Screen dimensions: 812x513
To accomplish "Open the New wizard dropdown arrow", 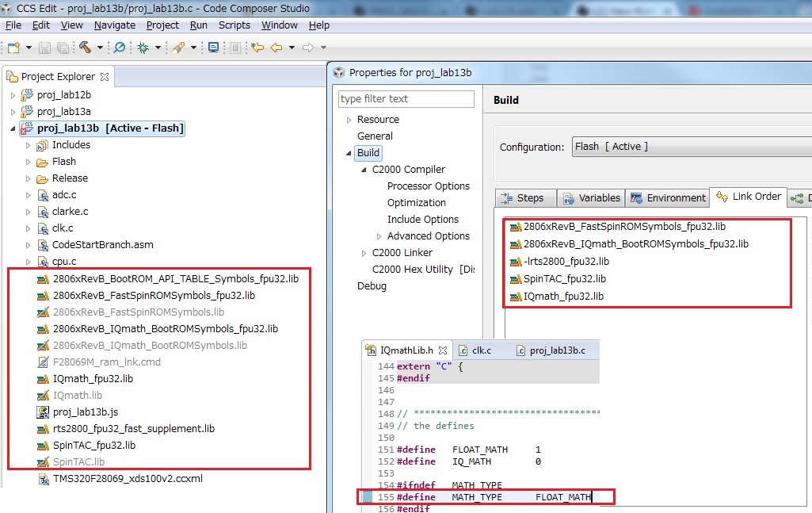I will point(29,48).
